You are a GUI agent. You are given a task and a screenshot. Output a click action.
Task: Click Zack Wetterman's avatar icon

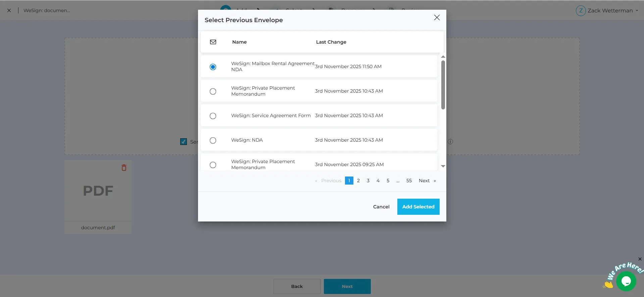581,11
